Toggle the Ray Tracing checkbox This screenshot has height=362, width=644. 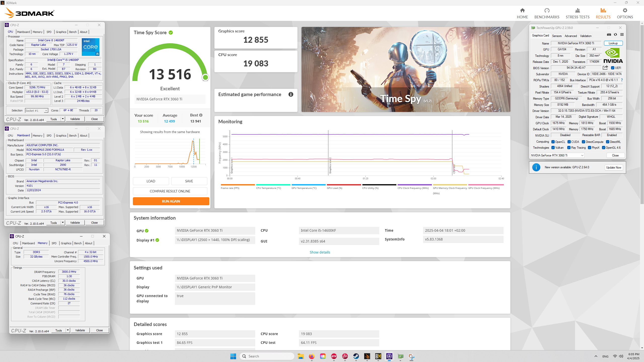pyautogui.click(x=569, y=148)
